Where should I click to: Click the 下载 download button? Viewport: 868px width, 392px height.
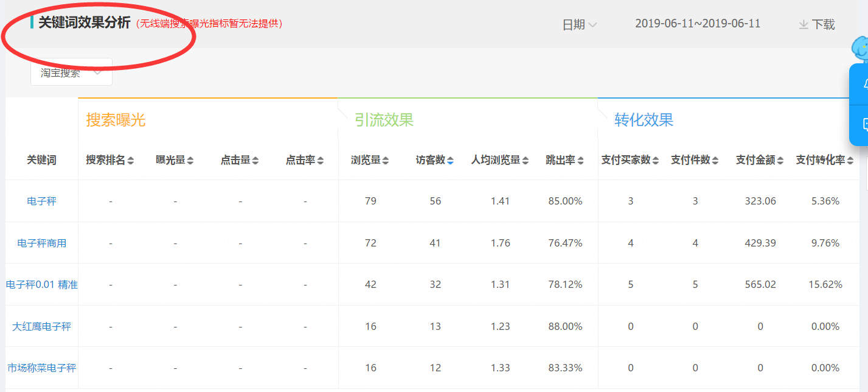tap(816, 24)
